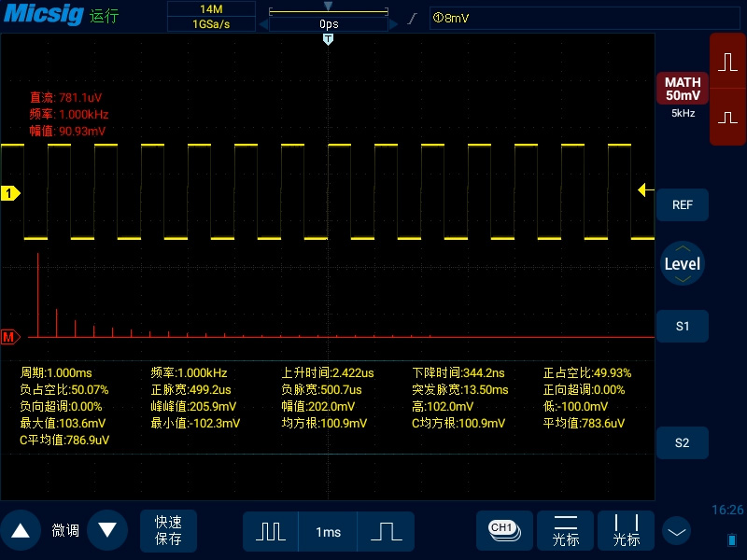This screenshot has height=560, width=747.
Task: Tap the lower pulse icon in red panel
Action: click(727, 119)
